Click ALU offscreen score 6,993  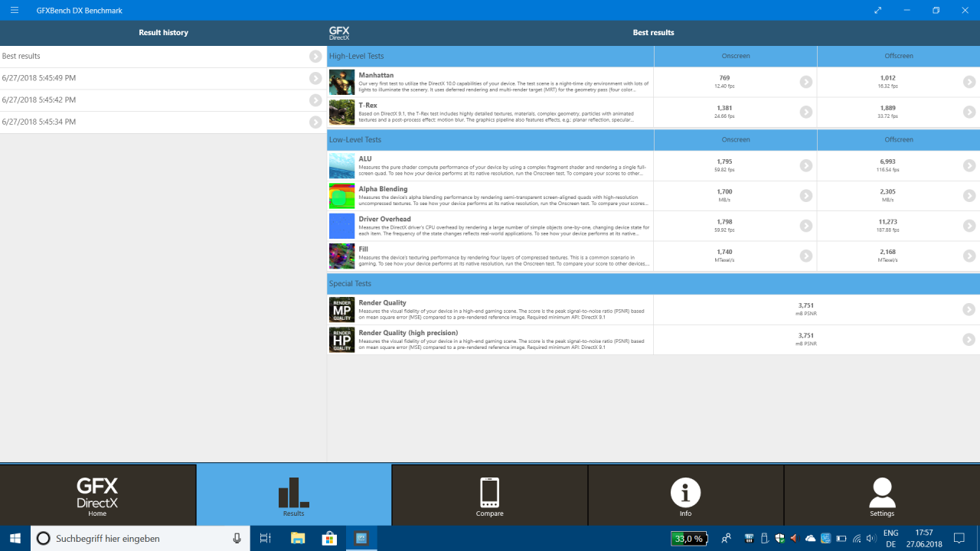[x=887, y=161]
